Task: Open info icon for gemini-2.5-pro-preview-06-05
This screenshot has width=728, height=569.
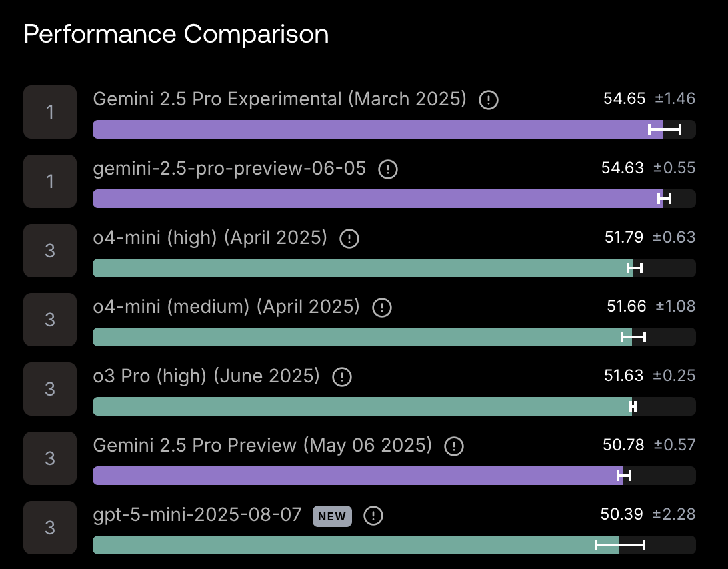Action: pyautogui.click(x=388, y=169)
